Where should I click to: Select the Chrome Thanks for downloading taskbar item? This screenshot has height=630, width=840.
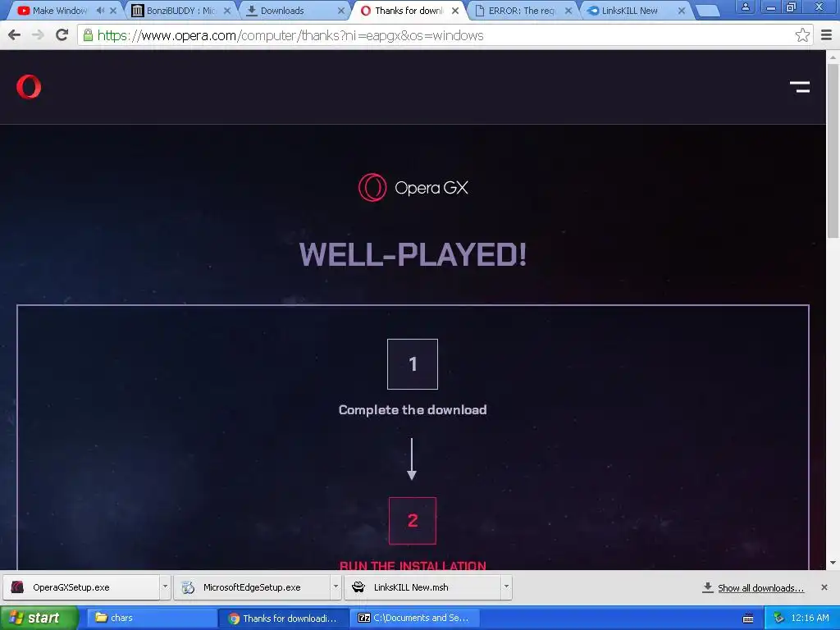(x=283, y=618)
